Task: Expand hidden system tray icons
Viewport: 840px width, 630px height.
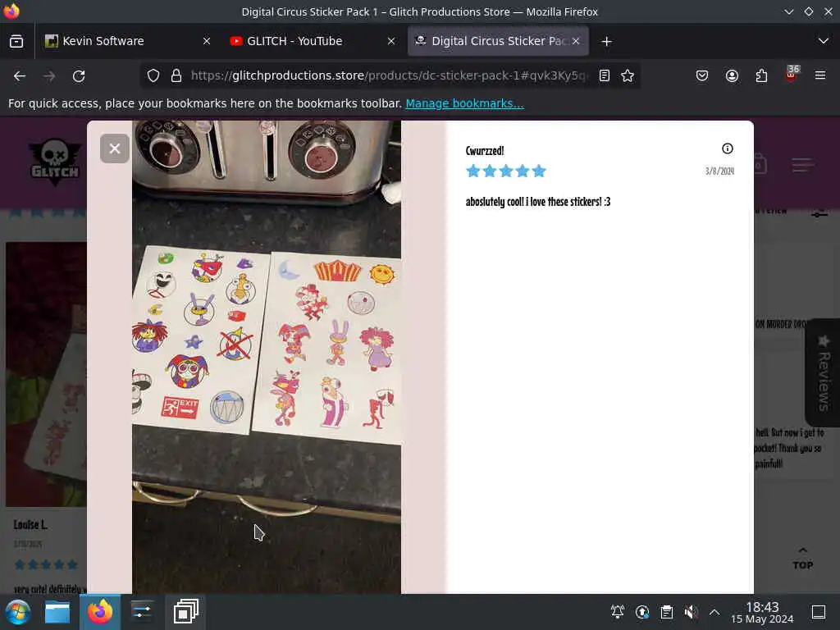Action: pyautogui.click(x=714, y=612)
